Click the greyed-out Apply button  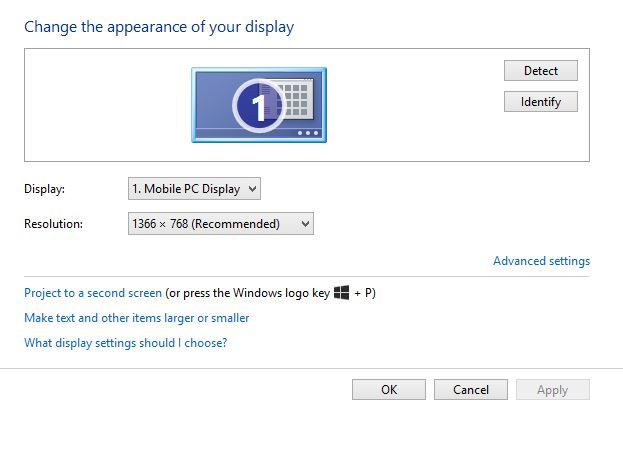[x=552, y=390]
